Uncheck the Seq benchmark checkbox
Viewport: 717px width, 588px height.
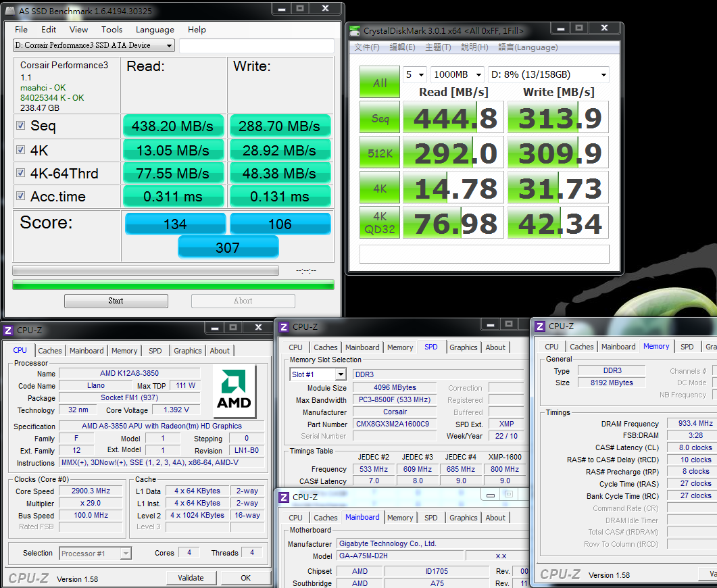21,126
